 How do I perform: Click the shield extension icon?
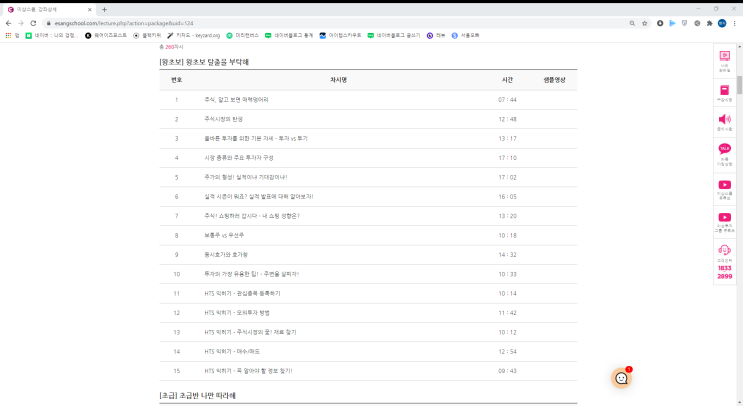[685, 23]
